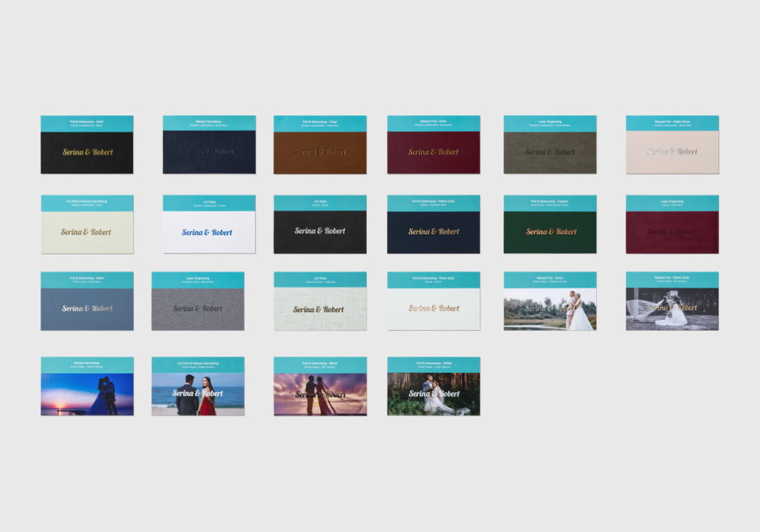
Task: Pick the Raised Foil Gold burgundy swatch
Action: click(x=433, y=144)
